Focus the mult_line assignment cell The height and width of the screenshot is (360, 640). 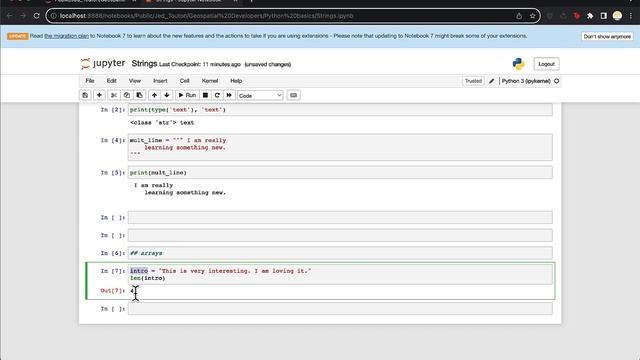tap(340, 147)
